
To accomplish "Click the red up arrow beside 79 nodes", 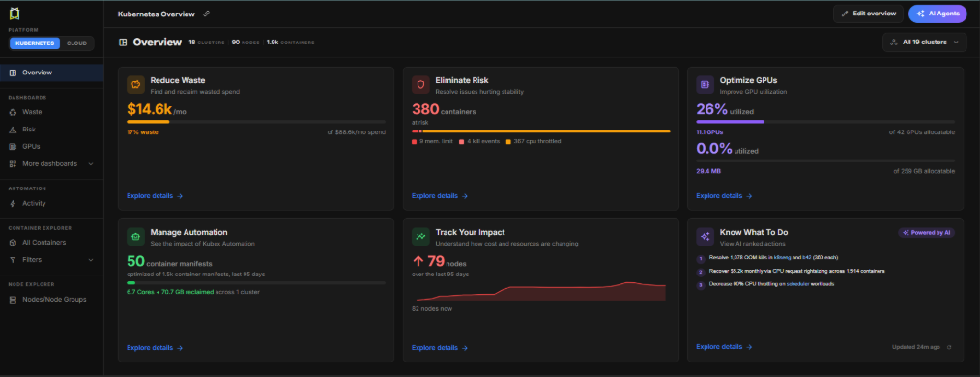I will click(418, 261).
